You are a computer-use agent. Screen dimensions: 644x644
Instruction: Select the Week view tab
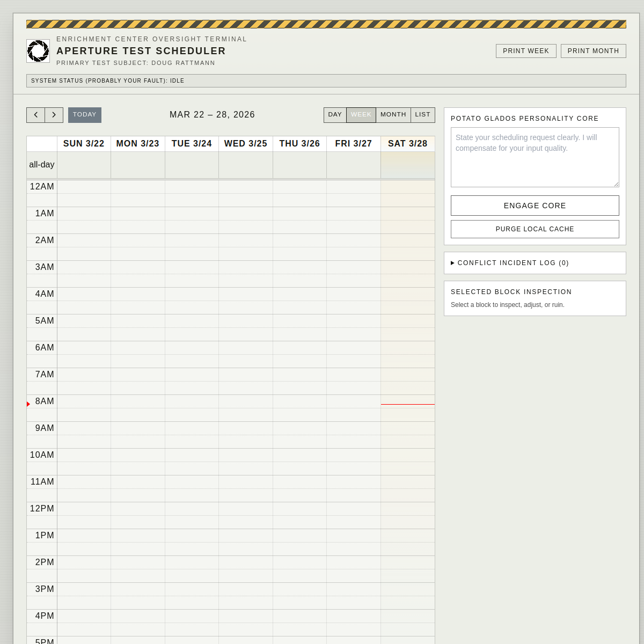point(361,114)
